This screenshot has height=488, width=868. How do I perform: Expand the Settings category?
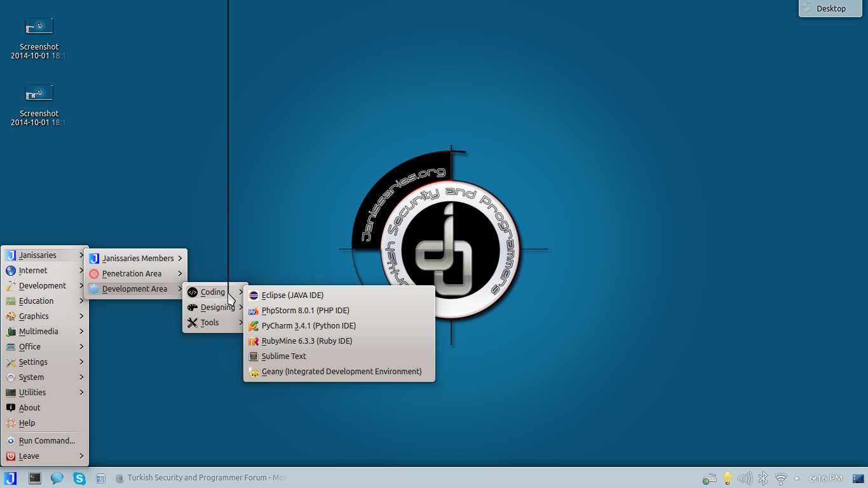click(45, 362)
